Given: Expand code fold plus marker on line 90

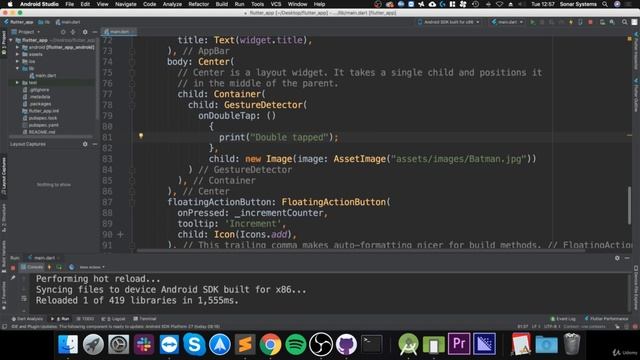Looking at the screenshot, I should [120, 234].
